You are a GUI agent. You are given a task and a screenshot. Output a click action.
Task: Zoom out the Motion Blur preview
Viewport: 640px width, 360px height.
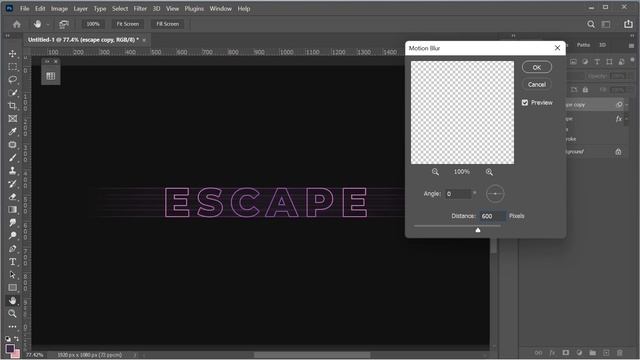[436, 172]
